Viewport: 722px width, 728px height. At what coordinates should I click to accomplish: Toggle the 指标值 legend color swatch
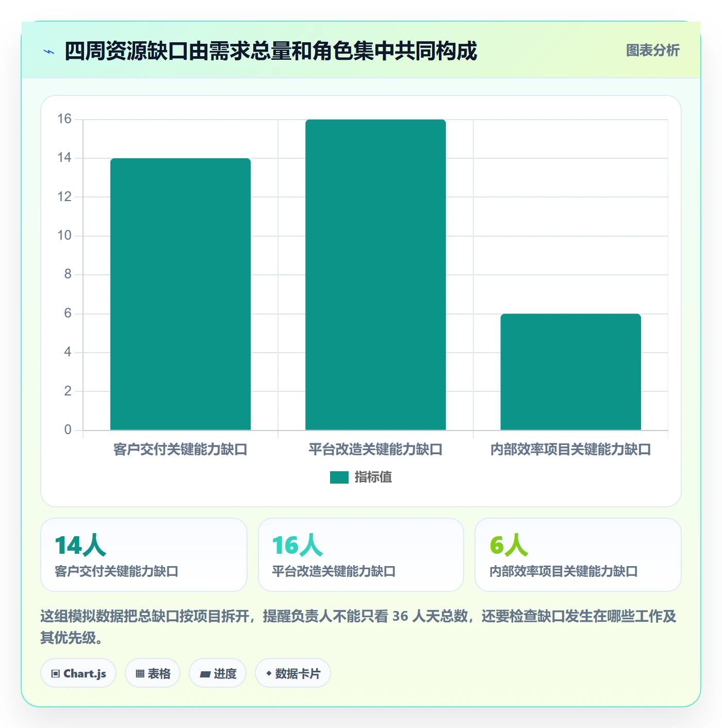(x=339, y=477)
